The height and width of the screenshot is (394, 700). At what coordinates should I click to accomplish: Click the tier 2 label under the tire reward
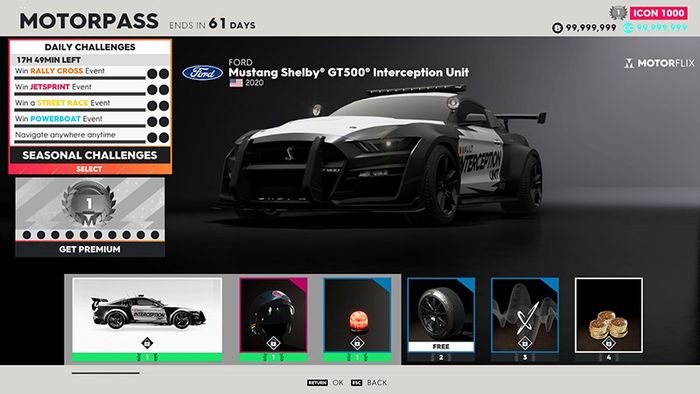pos(441,357)
